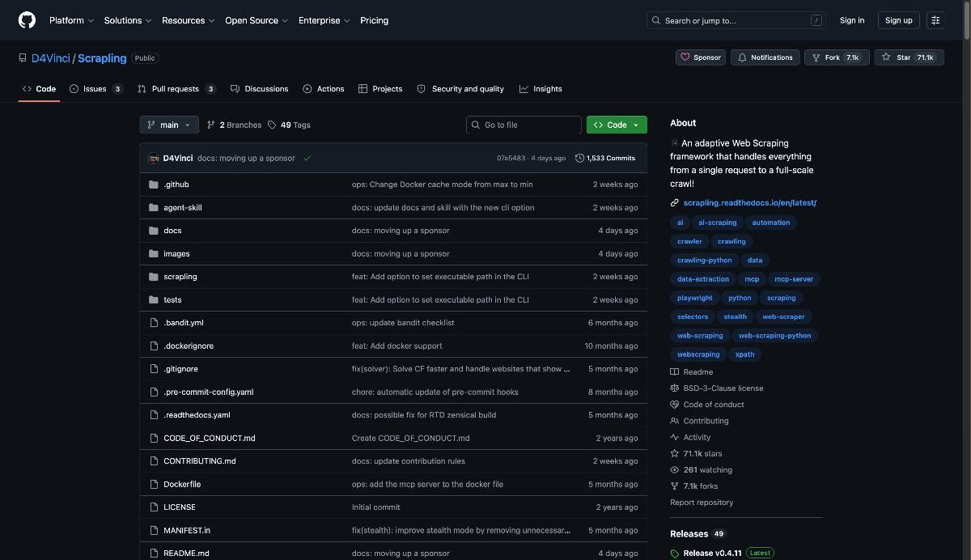The height and width of the screenshot is (560, 971).
Task: Click the scrapling folder icon
Action: [154, 277]
